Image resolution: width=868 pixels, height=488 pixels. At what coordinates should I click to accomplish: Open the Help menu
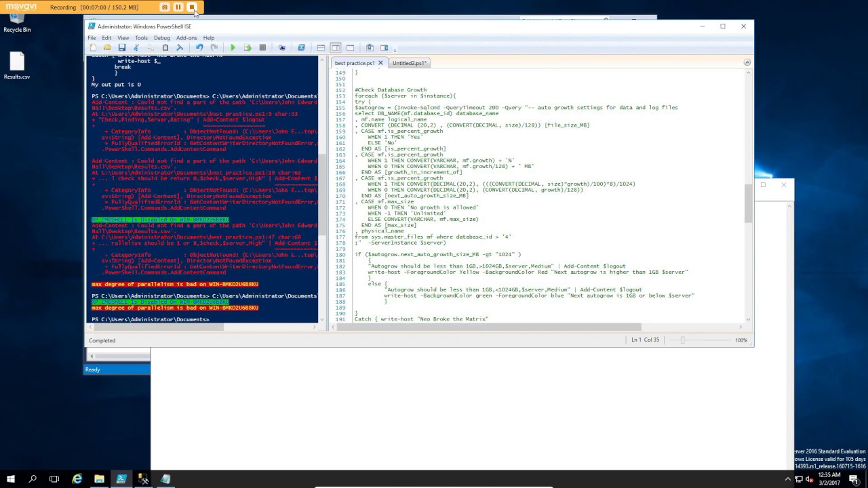(209, 38)
